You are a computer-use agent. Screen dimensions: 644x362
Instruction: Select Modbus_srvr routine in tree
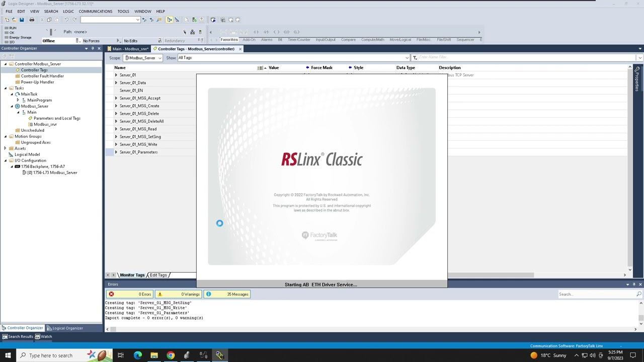coord(45,124)
